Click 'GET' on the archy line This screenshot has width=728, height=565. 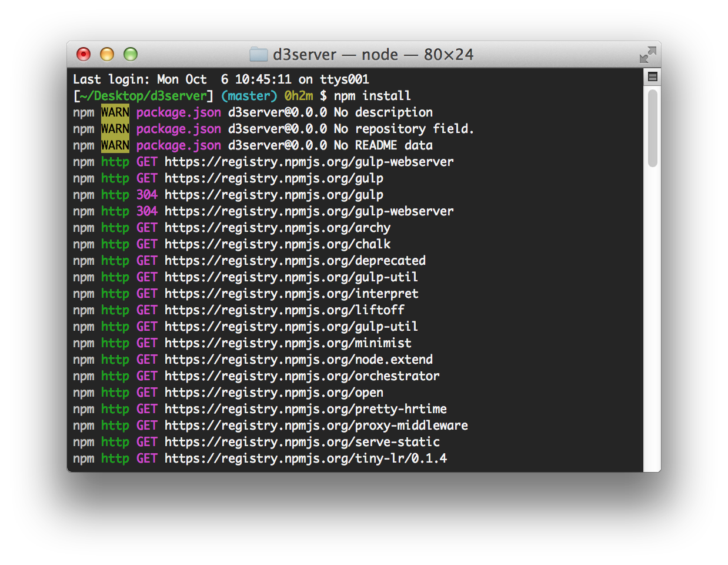coord(147,228)
